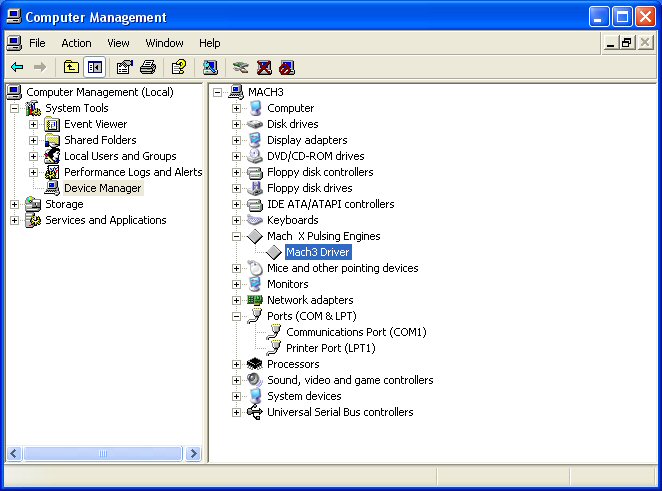Viewport: 662px width, 491px height.
Task: Click the Mice and other pointing devices icon
Action: (255, 268)
